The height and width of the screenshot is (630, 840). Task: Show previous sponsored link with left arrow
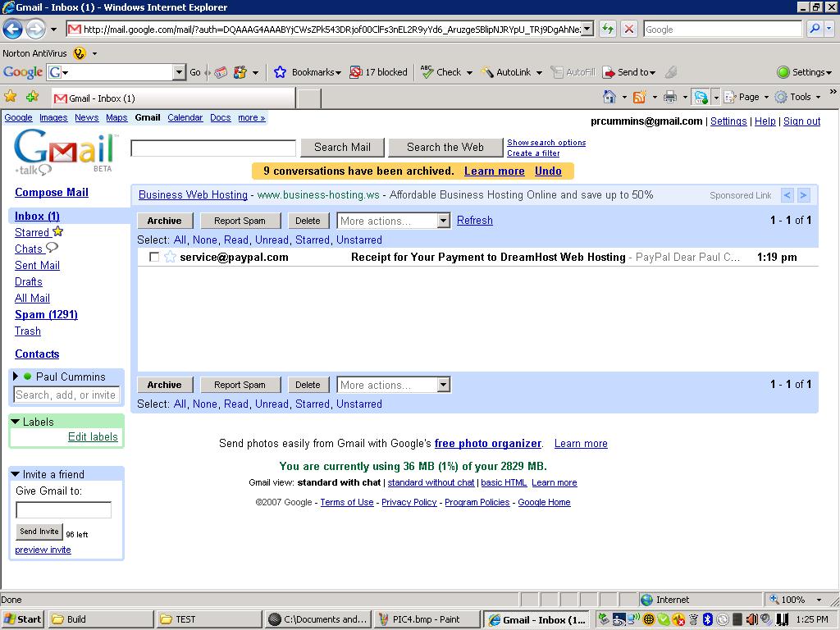(x=787, y=195)
